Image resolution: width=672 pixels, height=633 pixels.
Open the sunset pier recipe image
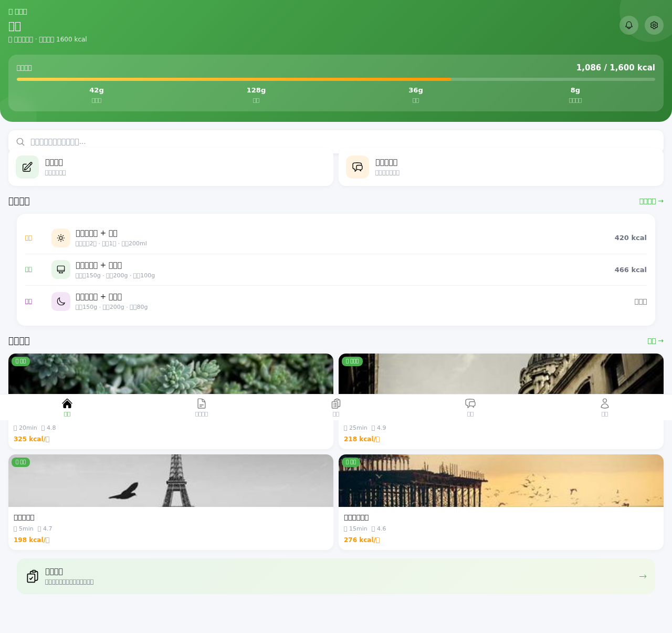point(501,481)
